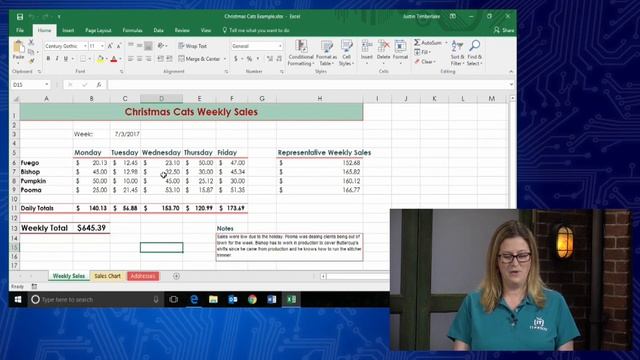This screenshot has width=640, height=360.
Task: Open the Merge & Center dropdown arrow
Action: pyautogui.click(x=225, y=59)
